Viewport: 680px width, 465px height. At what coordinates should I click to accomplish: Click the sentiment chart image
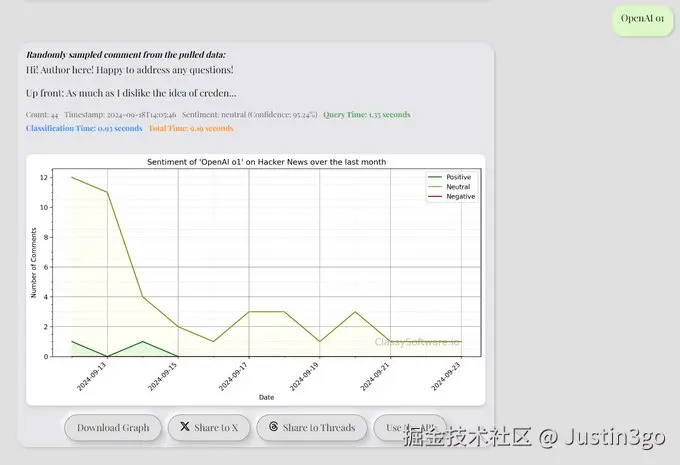255,280
